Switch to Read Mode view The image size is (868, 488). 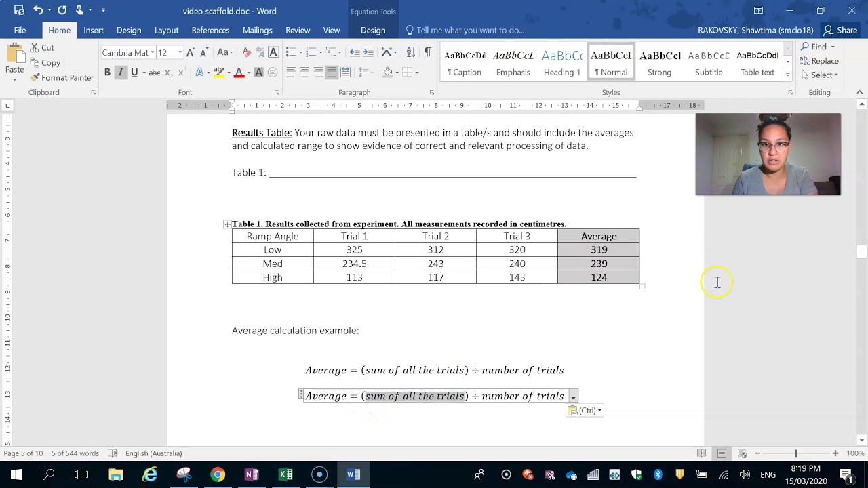[x=701, y=453]
